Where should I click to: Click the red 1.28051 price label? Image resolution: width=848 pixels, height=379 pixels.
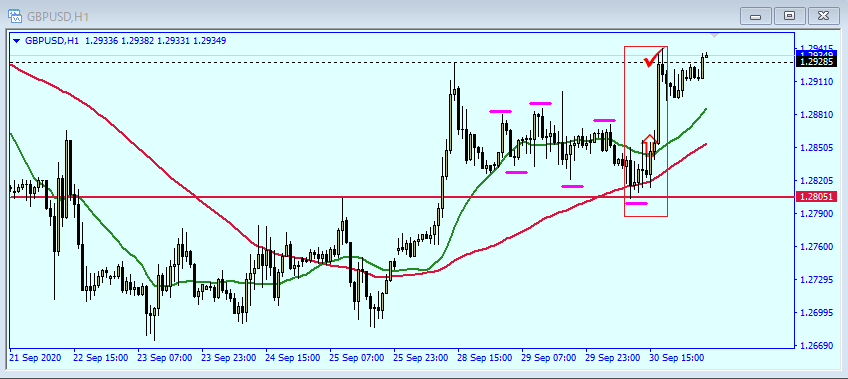coord(815,196)
